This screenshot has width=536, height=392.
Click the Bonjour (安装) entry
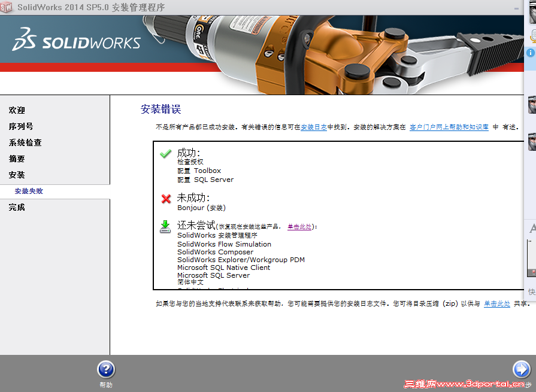point(201,208)
